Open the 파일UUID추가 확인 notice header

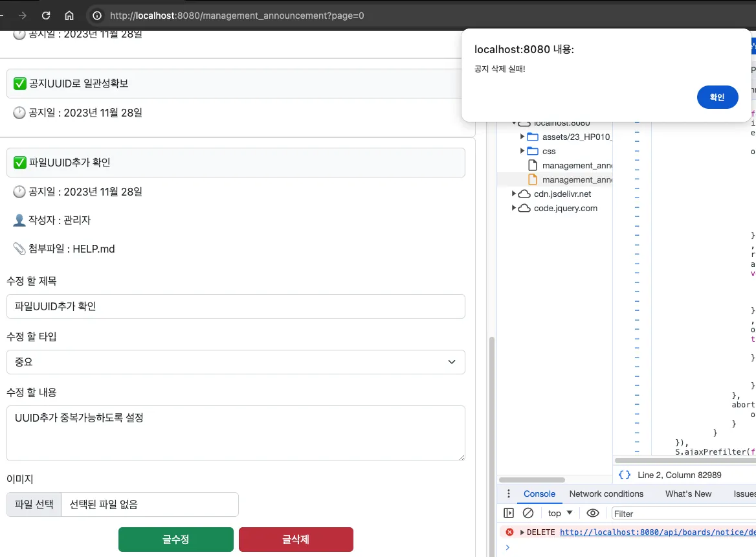coord(236,163)
